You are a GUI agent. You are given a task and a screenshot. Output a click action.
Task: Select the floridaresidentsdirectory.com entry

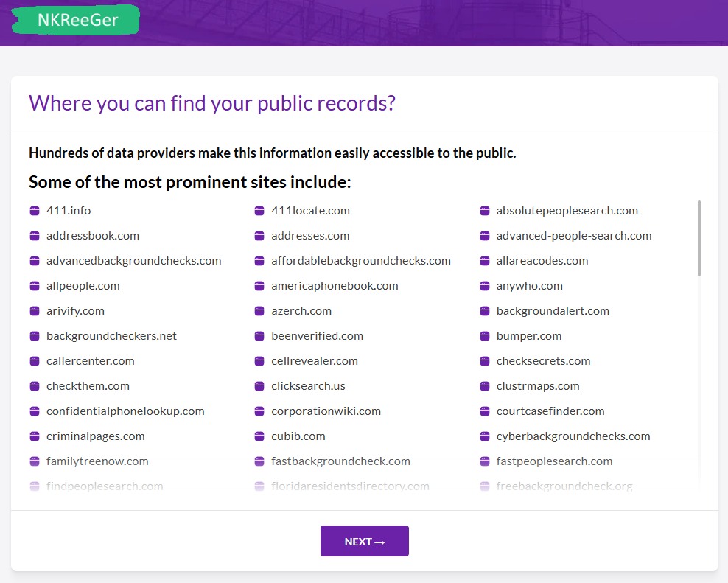pyautogui.click(x=342, y=486)
